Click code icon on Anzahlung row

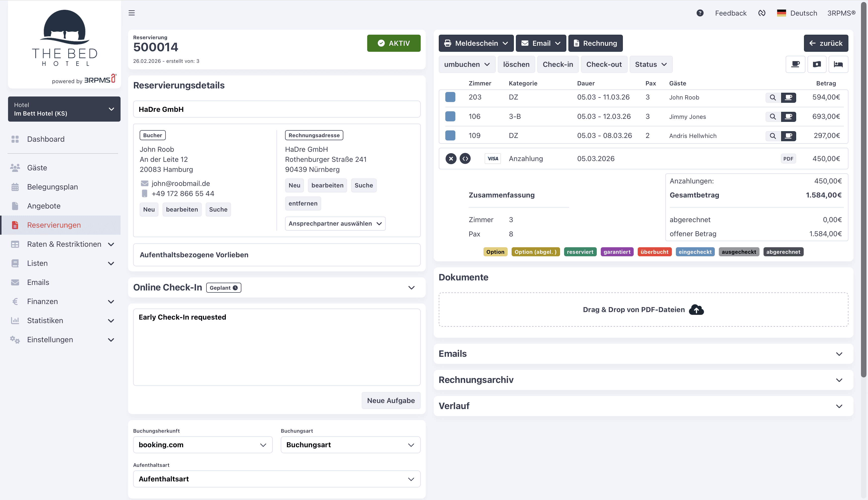(465, 159)
